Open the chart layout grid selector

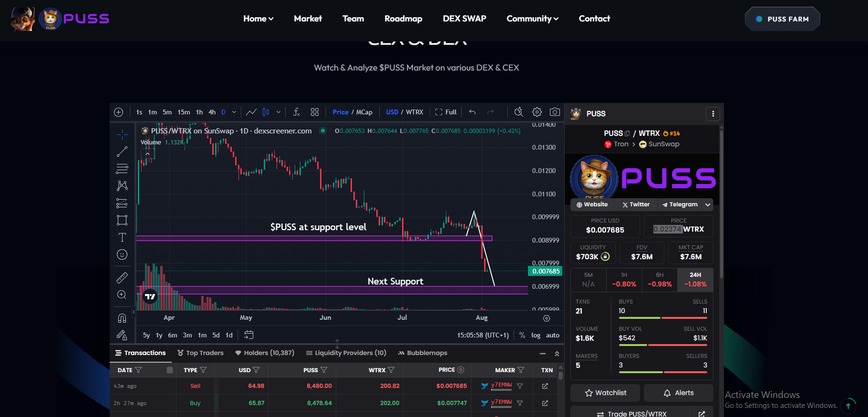315,112
